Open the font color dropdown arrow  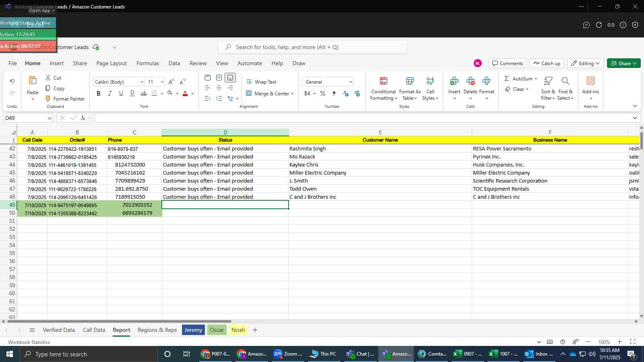(x=192, y=93)
